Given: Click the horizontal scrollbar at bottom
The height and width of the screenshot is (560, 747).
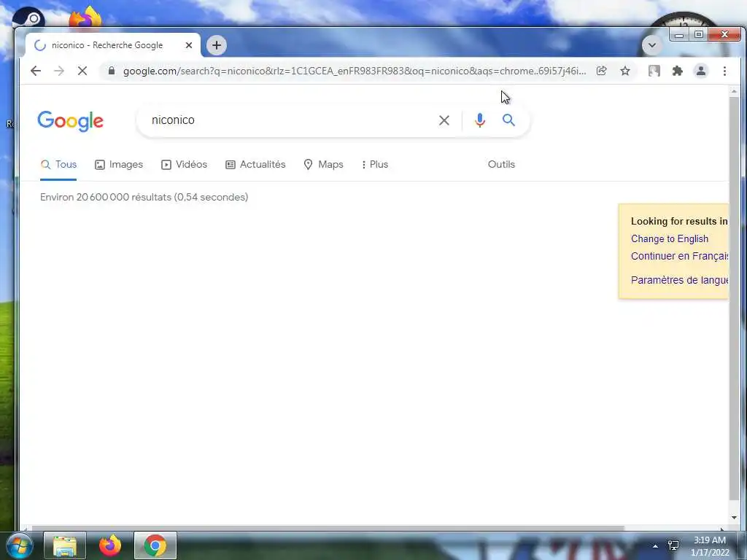Looking at the screenshot, I should click(x=328, y=528).
